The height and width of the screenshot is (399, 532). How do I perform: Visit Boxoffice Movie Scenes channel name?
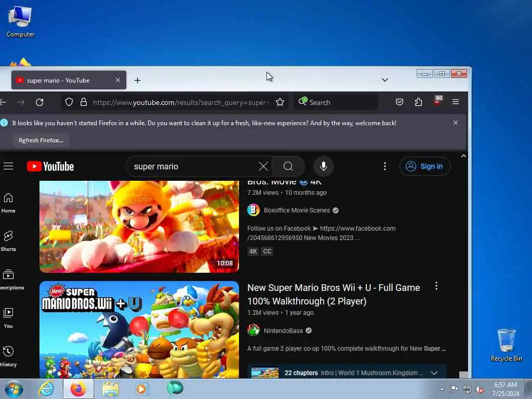tap(297, 210)
